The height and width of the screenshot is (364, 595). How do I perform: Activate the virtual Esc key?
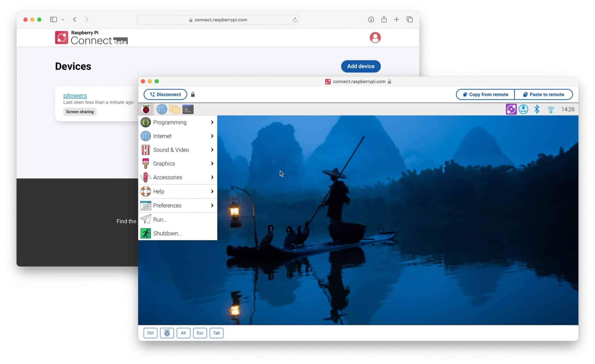pyautogui.click(x=200, y=333)
